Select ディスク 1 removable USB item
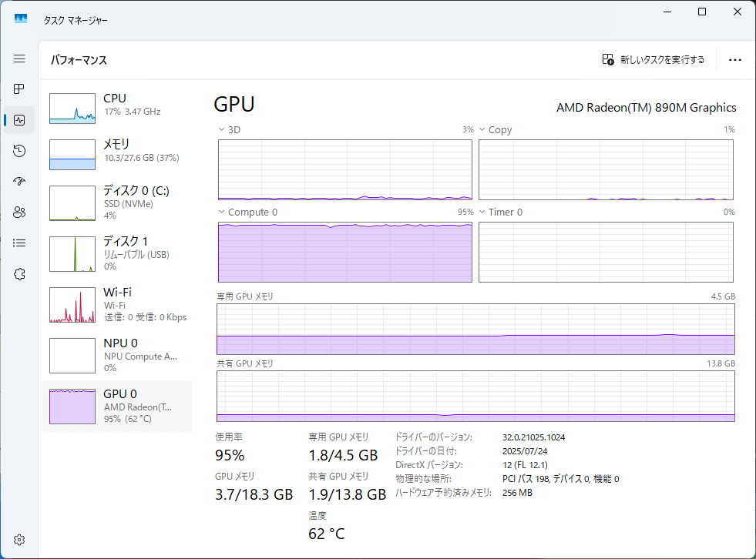 click(116, 254)
